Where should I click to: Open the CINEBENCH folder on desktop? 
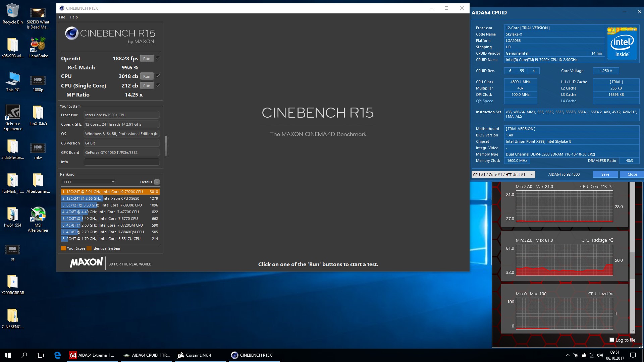(x=13, y=318)
